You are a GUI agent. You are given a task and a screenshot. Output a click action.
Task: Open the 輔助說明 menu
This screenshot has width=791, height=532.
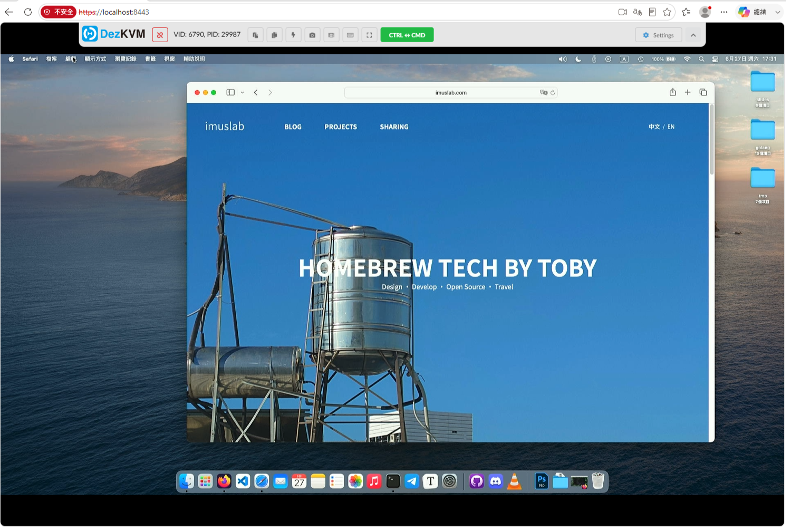click(x=194, y=59)
